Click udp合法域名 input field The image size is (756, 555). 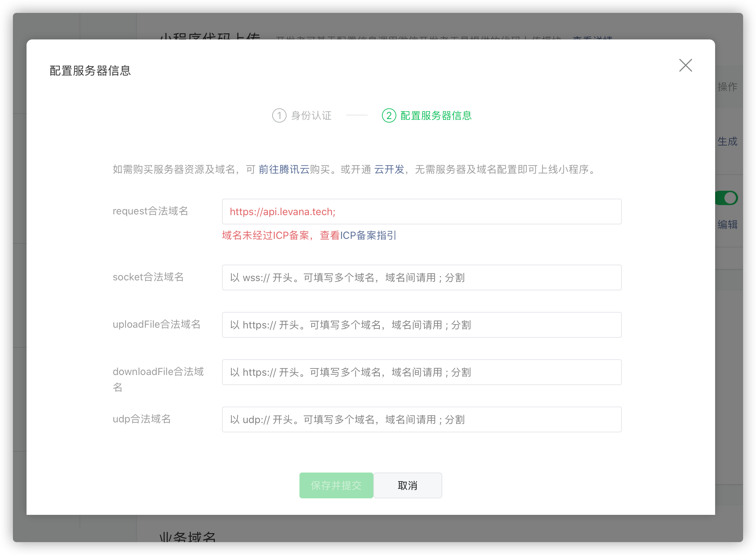click(421, 419)
